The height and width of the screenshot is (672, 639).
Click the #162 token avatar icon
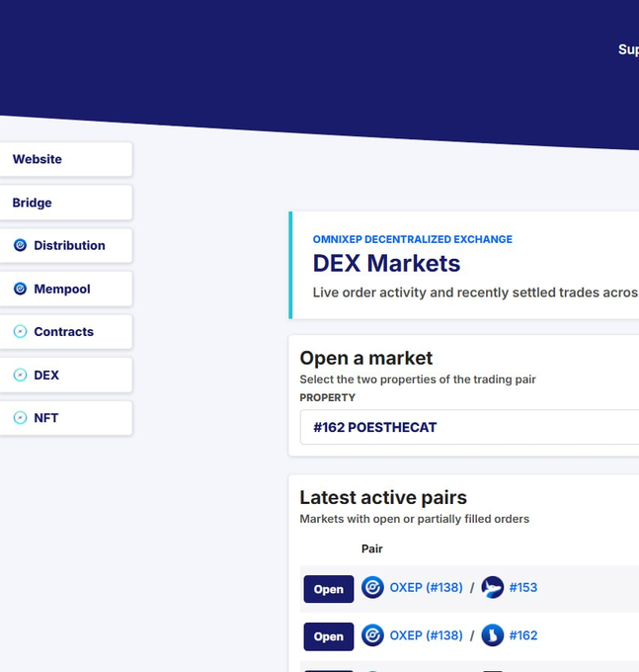point(493,635)
